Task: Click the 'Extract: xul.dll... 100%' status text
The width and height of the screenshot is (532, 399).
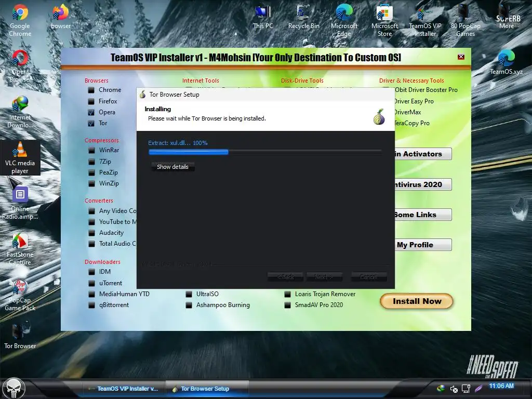Action: coord(178,143)
